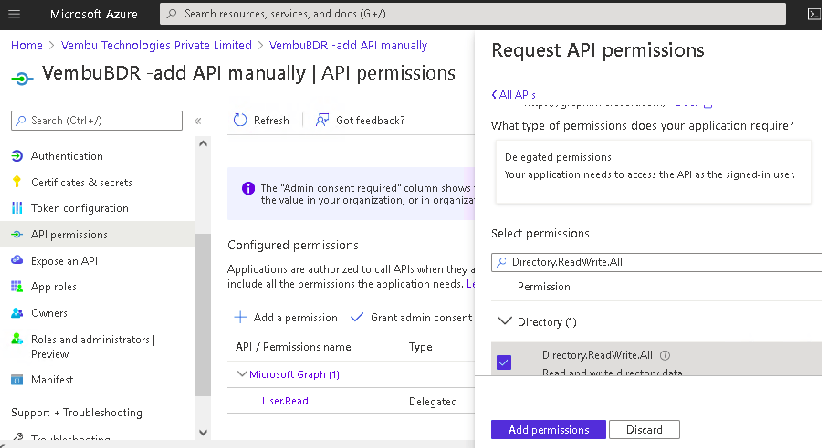Open the User.Read permission link
This screenshot has width=822, height=448.
pyautogui.click(x=285, y=401)
